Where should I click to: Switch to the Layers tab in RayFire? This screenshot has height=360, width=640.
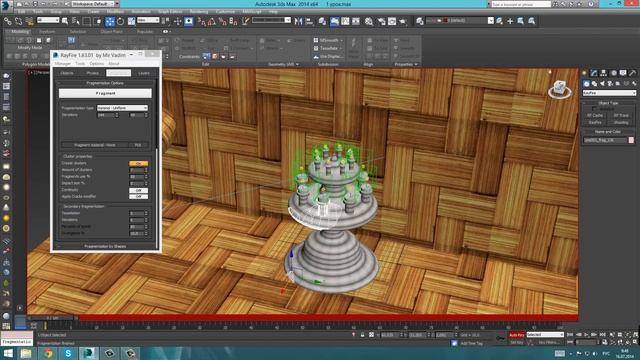144,73
